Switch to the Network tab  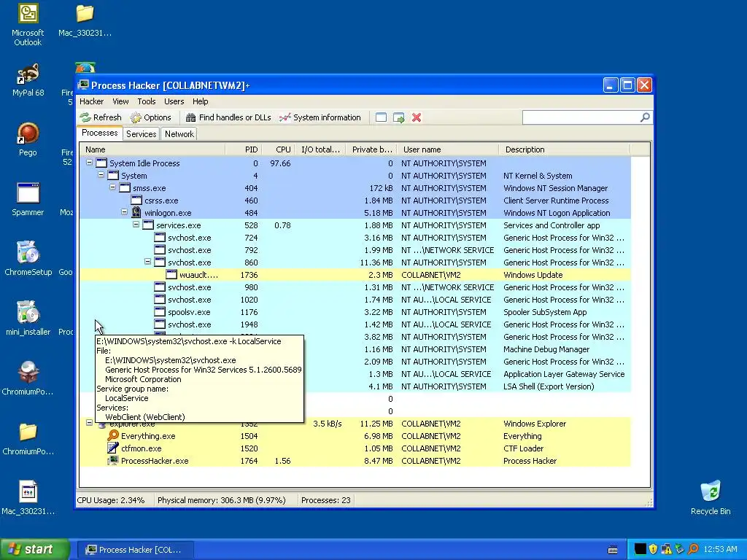(179, 134)
